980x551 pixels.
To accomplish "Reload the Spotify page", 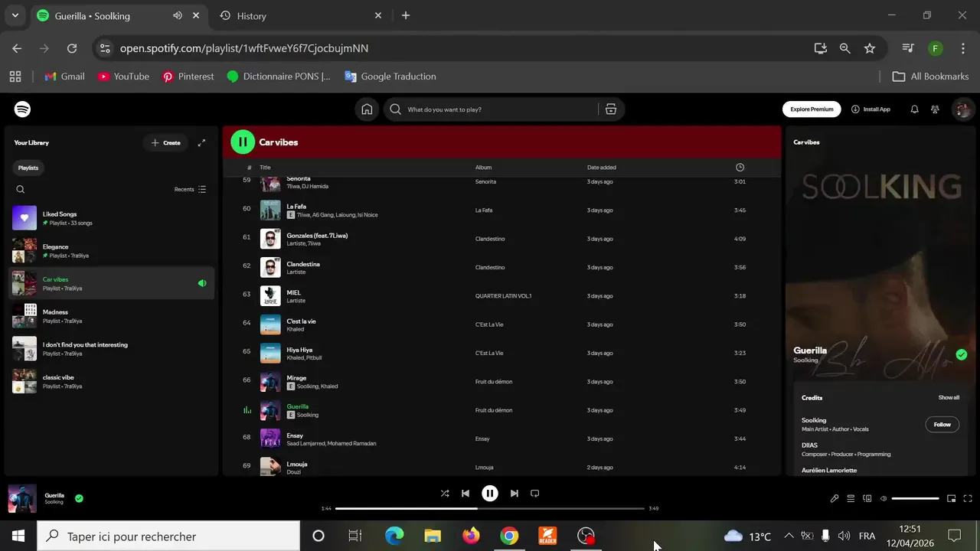I will pyautogui.click(x=72, y=48).
